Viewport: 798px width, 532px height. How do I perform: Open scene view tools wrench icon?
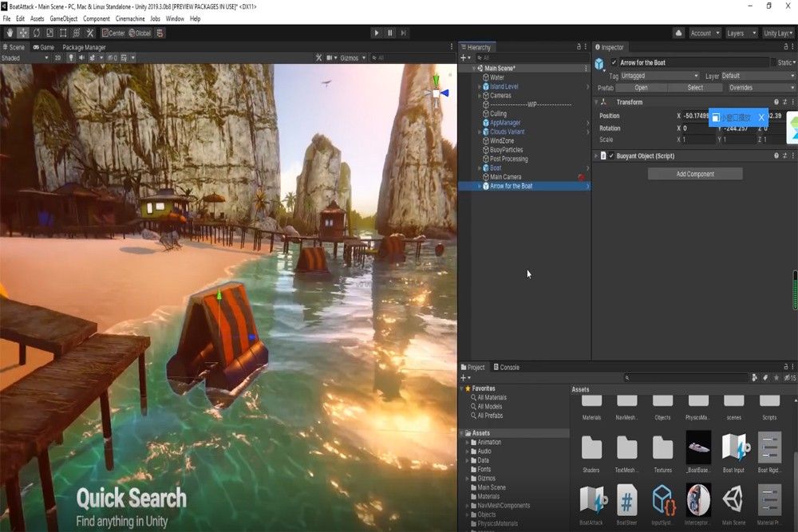pyautogui.click(x=318, y=58)
